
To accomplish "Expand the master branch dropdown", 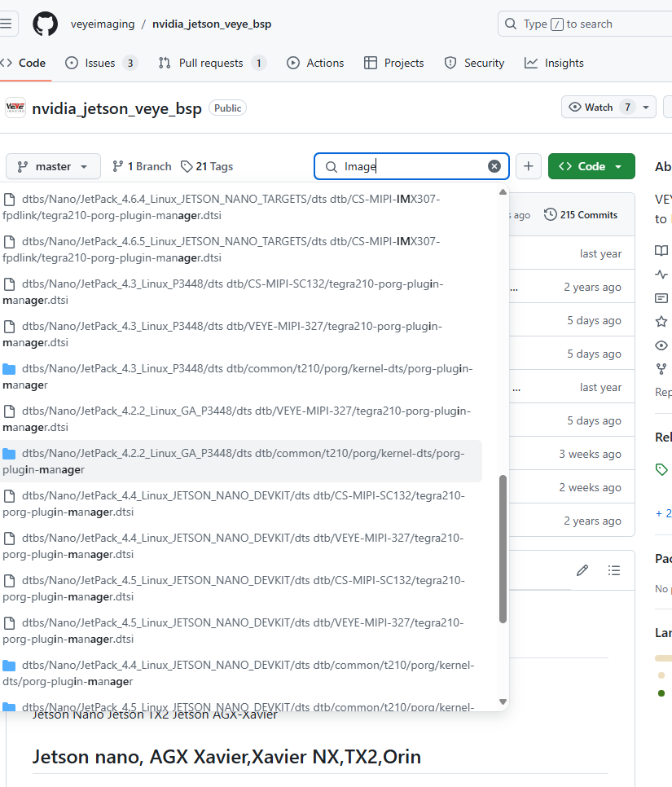I will [x=53, y=166].
